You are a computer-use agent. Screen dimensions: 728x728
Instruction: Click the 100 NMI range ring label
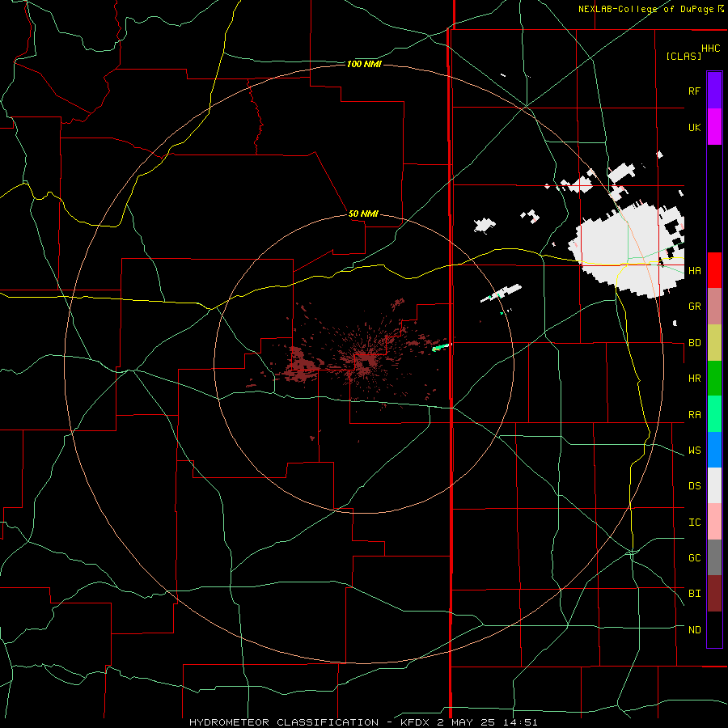(x=364, y=64)
